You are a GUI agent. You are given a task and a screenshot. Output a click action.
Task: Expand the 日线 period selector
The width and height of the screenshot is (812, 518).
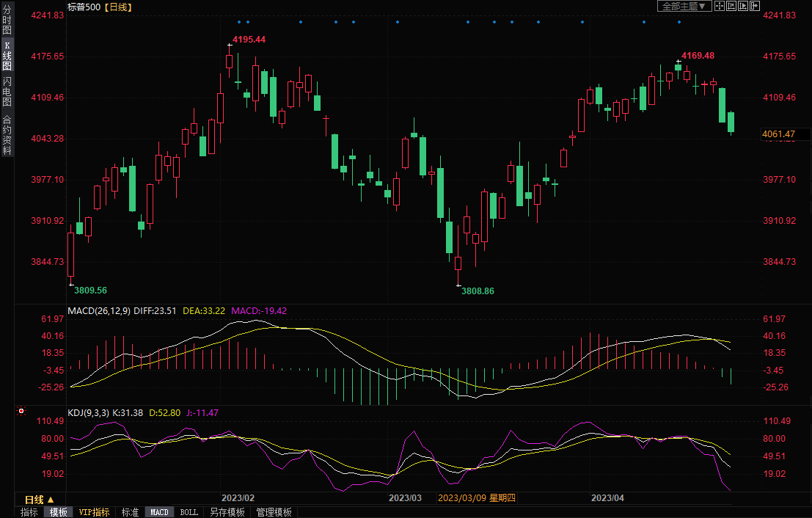pyautogui.click(x=40, y=500)
